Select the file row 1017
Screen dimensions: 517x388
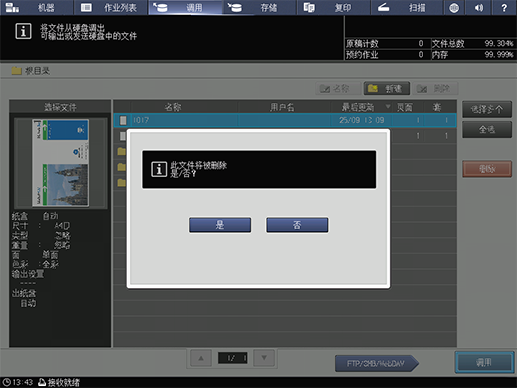click(285, 120)
